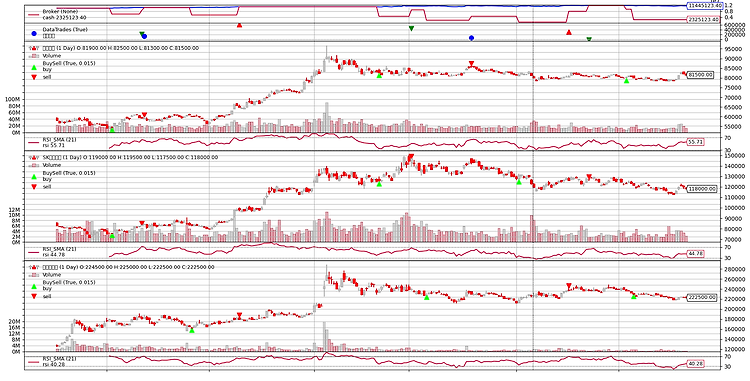Click red sell triangle legend in SK panel
Image resolution: width=750 pixels, height=381 pixels.
(x=33, y=187)
